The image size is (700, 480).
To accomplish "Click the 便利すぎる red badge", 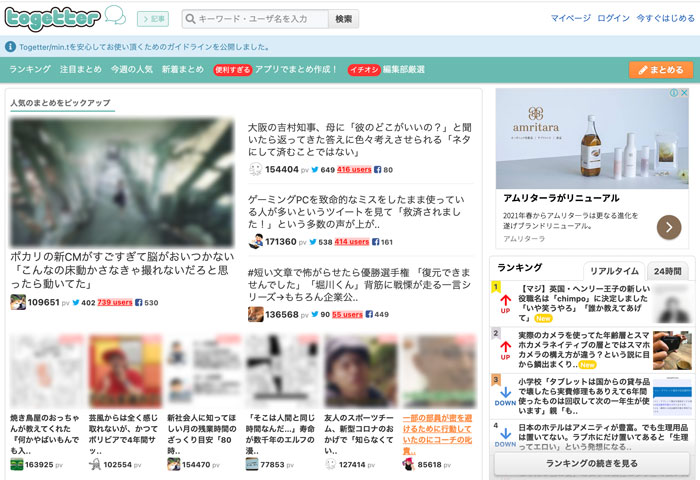I will (x=233, y=70).
